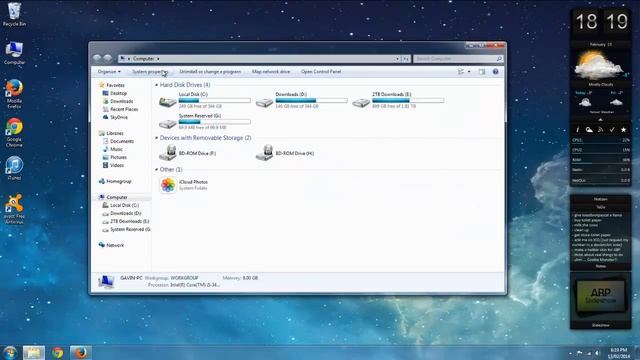This screenshot has height=360, width=640.
Task: Click Uninstall or change a program
Action: (210, 71)
